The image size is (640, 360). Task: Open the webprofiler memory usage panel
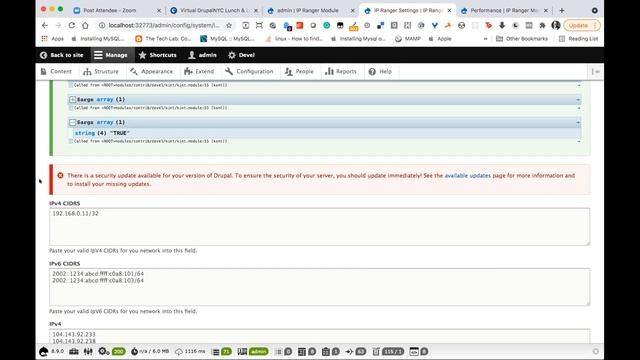tap(150, 351)
